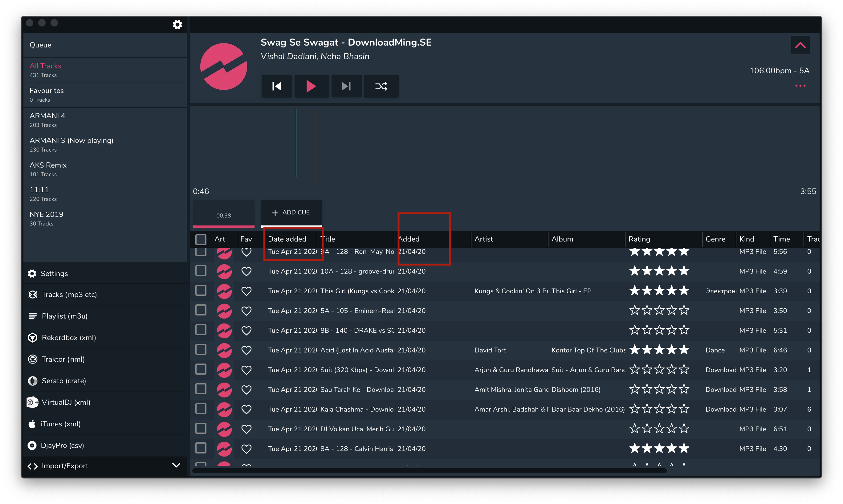The width and height of the screenshot is (843, 504).
Task: Favourite the This Girl track heart
Action: point(246,291)
